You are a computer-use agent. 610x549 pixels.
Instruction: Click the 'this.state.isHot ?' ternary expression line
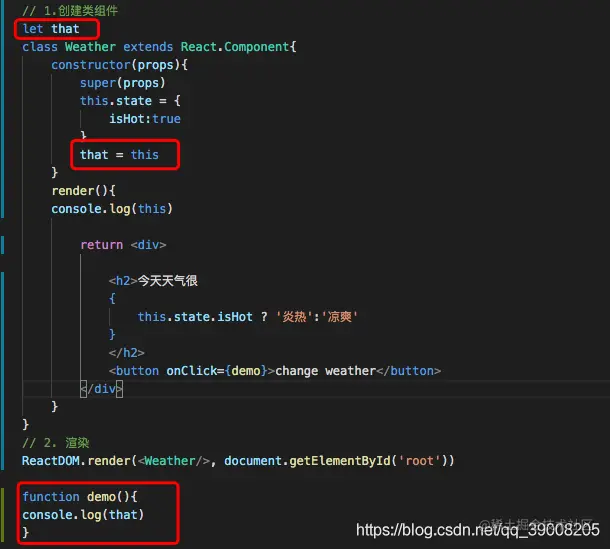[248, 317]
